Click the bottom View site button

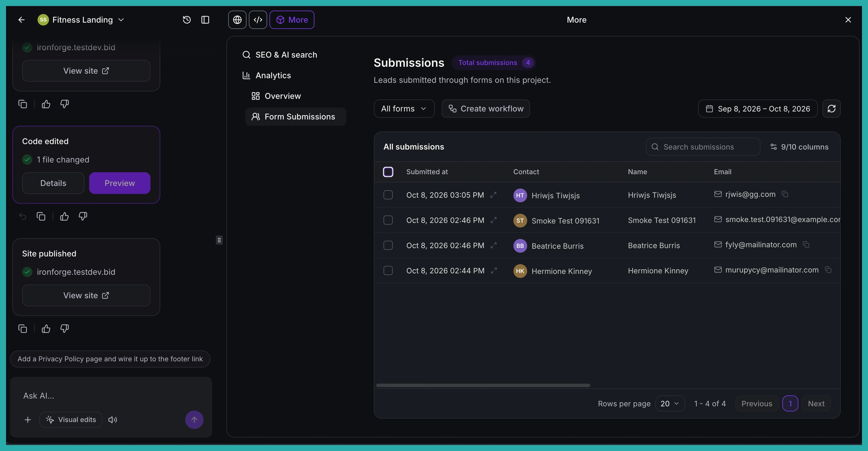[86, 295]
